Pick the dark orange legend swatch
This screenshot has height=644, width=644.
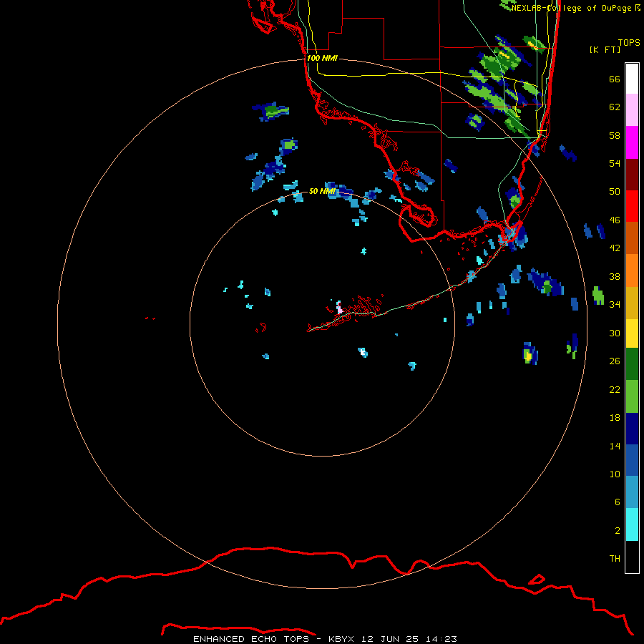click(x=632, y=238)
